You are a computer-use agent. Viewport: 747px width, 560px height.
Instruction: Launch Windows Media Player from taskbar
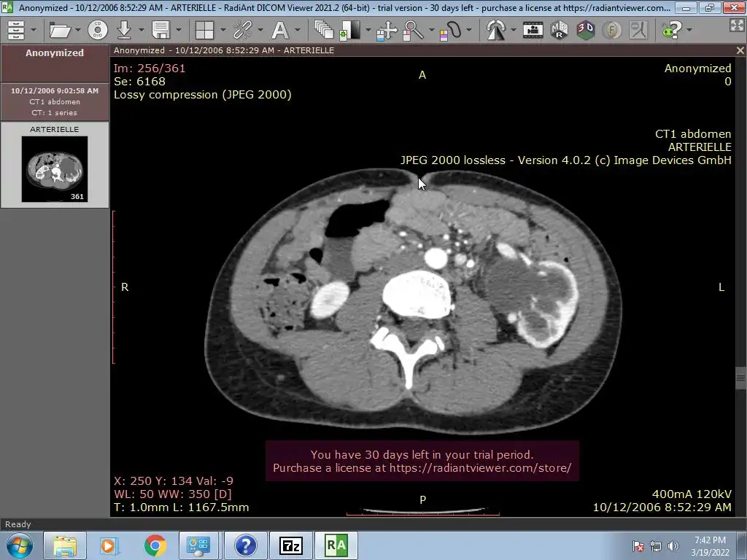coord(109,545)
